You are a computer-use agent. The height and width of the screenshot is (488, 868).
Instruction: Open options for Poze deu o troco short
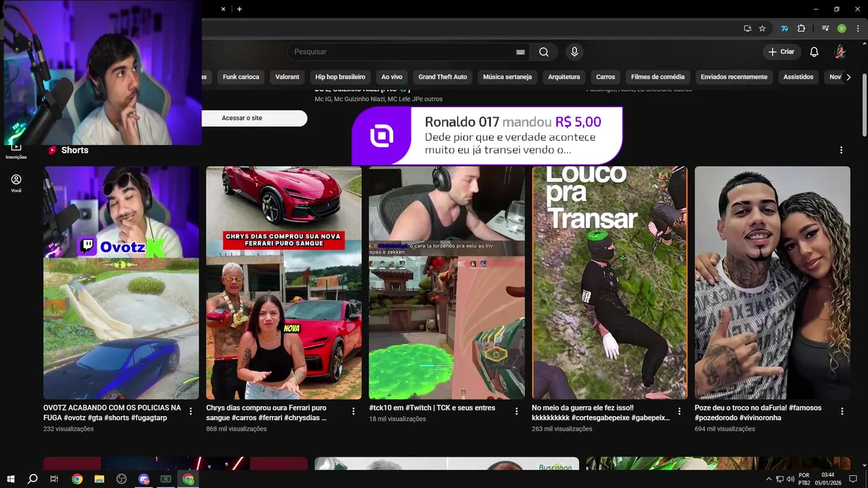pyautogui.click(x=842, y=411)
